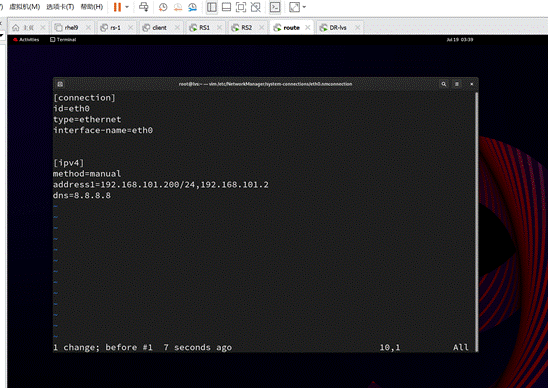Open the 虚拟机(M) menu
548x388 pixels.
(24, 7)
